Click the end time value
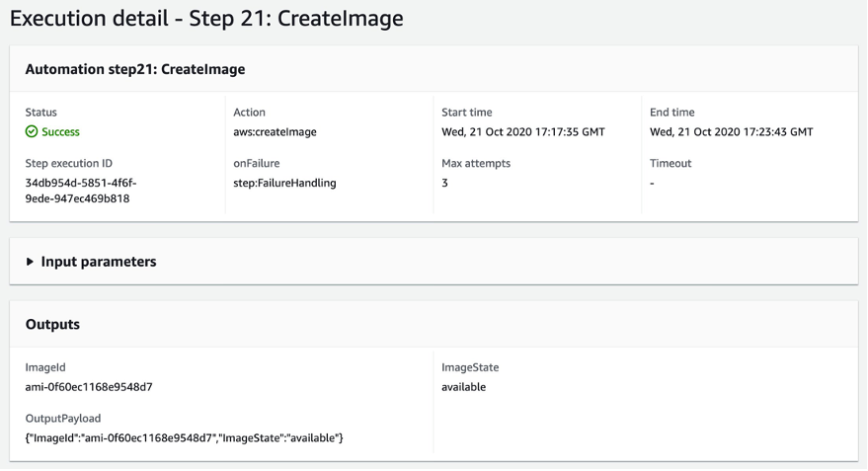Image resolution: width=868 pixels, height=471 pixels. (732, 132)
